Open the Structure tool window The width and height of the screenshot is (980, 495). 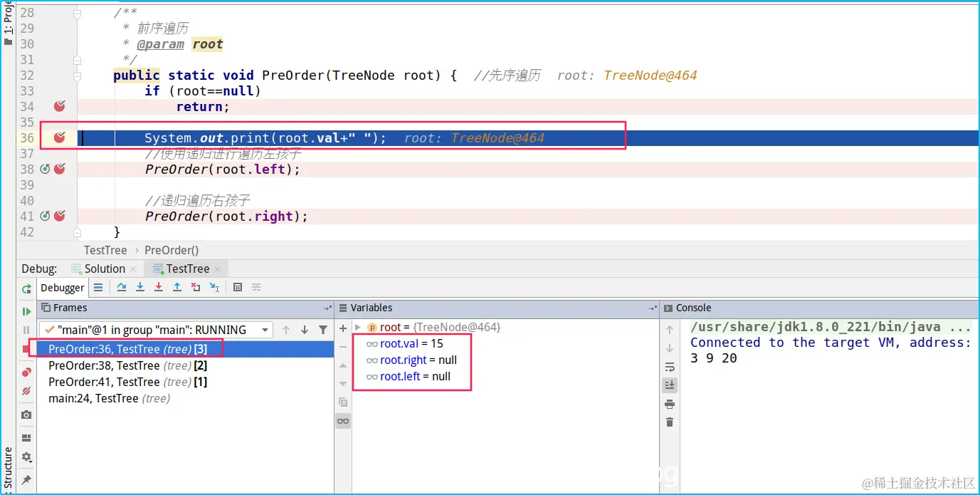(x=8, y=468)
